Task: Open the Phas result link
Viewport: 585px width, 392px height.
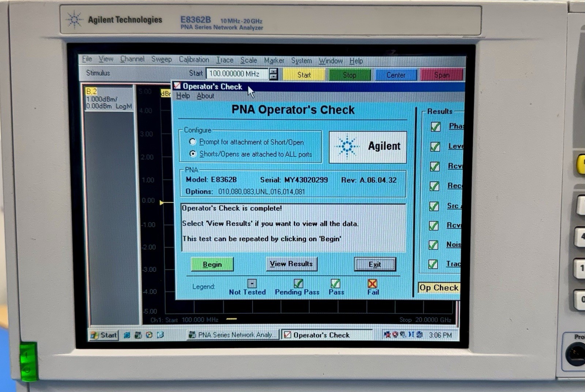Action: click(456, 126)
